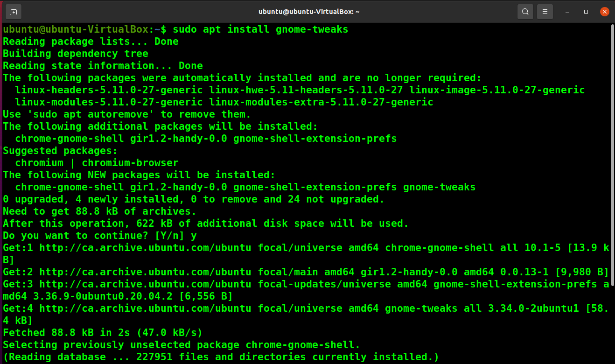Open the terminal hamburger menu

[545, 12]
